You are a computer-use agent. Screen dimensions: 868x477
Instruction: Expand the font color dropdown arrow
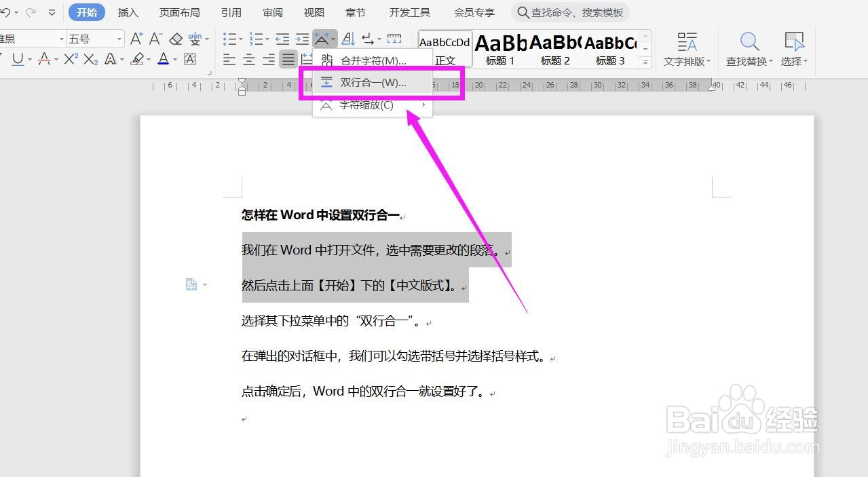[174, 60]
